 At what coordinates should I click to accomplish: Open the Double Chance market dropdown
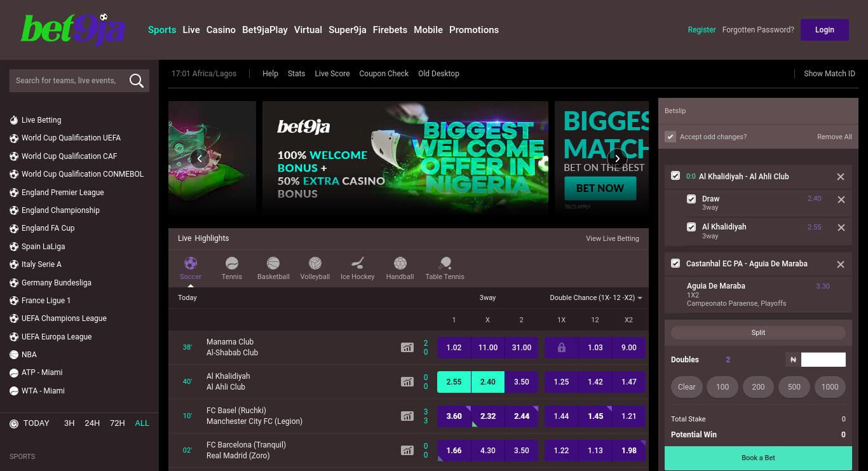pos(596,297)
